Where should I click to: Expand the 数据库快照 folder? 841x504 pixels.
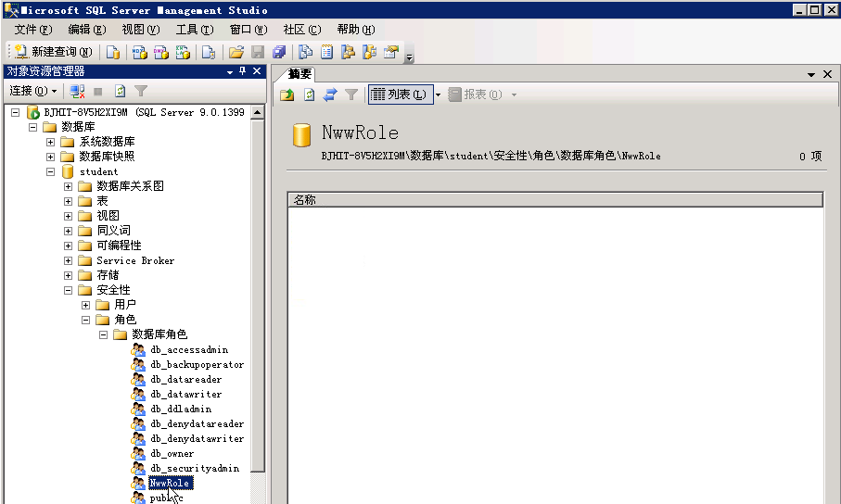coord(50,157)
